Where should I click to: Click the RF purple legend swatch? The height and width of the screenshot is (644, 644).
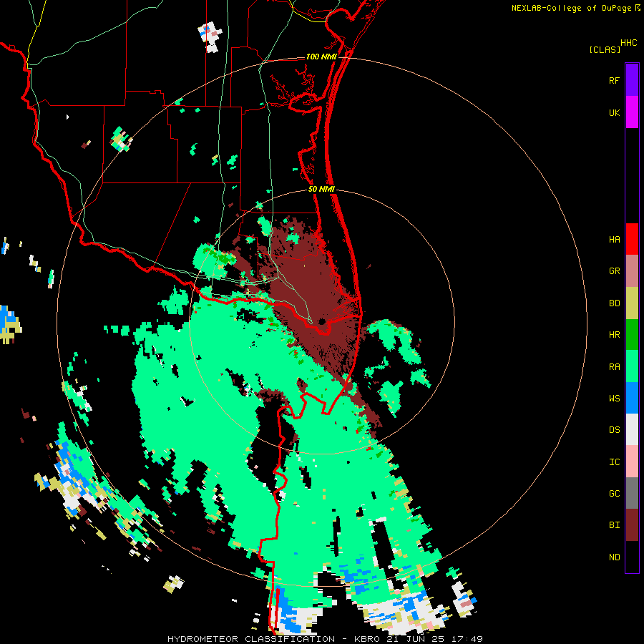click(x=632, y=80)
